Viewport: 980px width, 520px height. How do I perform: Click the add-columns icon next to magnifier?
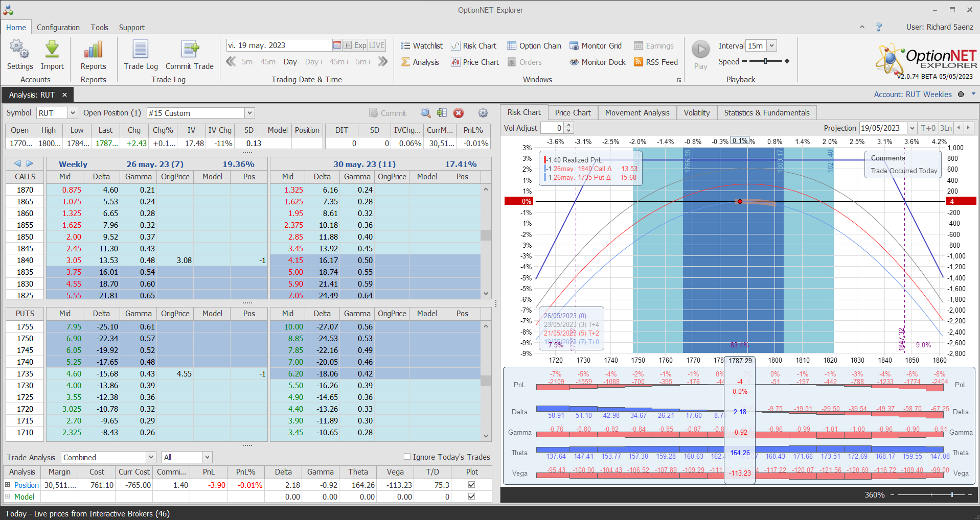442,113
